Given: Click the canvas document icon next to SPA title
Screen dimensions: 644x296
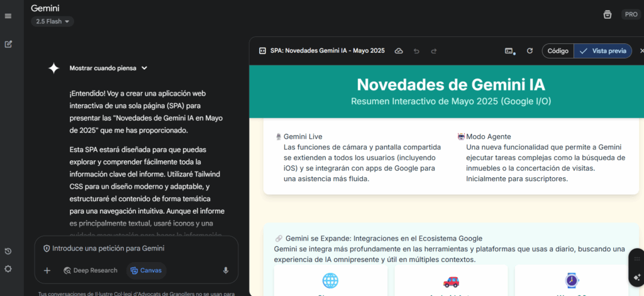Looking at the screenshot, I should (x=262, y=51).
